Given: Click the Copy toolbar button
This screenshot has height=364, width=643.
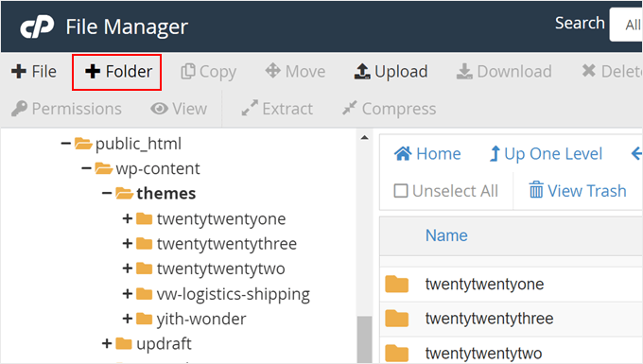Looking at the screenshot, I should [x=208, y=72].
